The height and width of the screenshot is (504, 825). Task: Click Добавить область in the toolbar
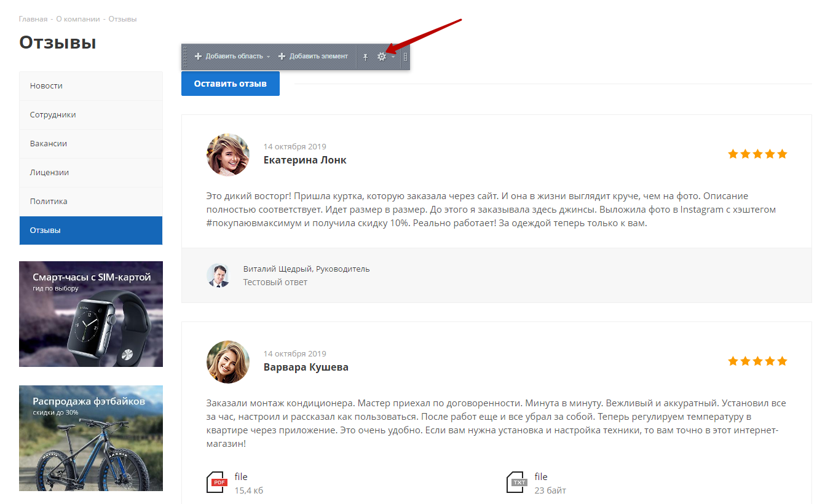[x=229, y=57]
